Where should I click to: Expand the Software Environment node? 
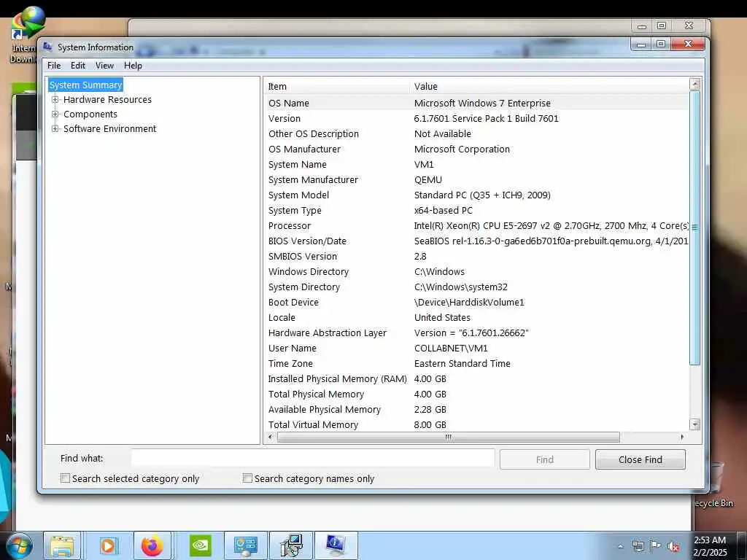pos(55,128)
